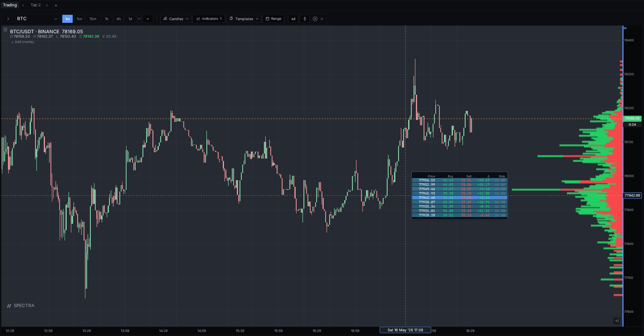Switch to the 1d timeframe

pyautogui.click(x=130, y=19)
